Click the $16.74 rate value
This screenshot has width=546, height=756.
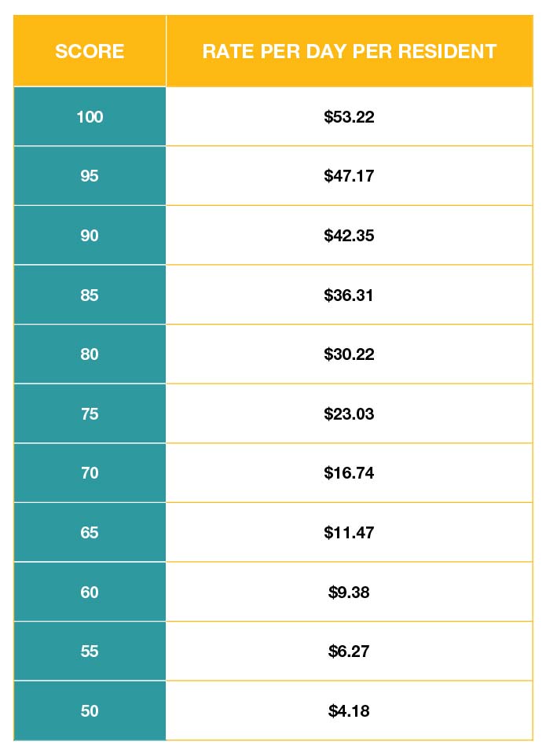pyautogui.click(x=349, y=473)
